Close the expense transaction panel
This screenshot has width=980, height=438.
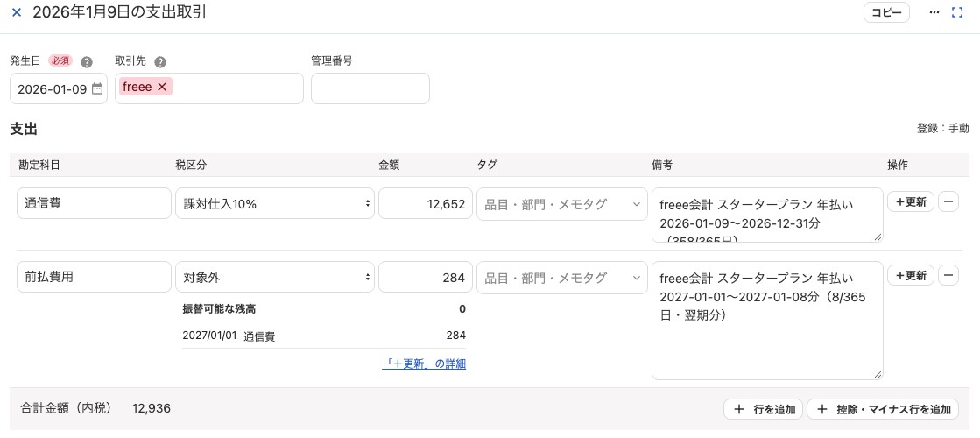pyautogui.click(x=17, y=12)
